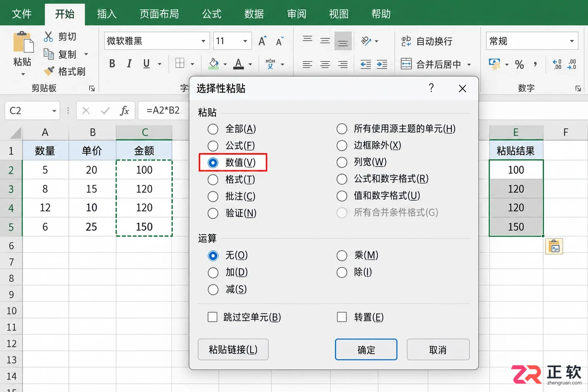Click the 确定 button in dialog
The image size is (588, 392).
pyautogui.click(x=366, y=350)
